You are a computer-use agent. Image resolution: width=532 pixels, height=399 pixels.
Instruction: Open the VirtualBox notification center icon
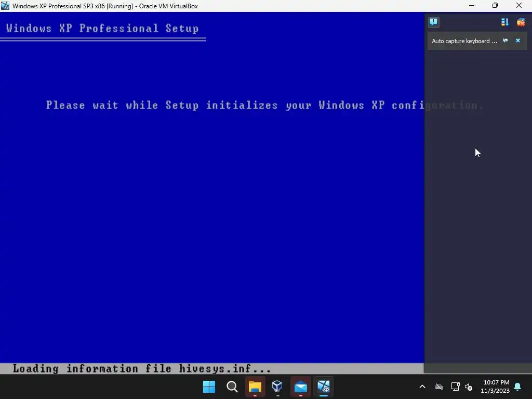[x=434, y=22]
